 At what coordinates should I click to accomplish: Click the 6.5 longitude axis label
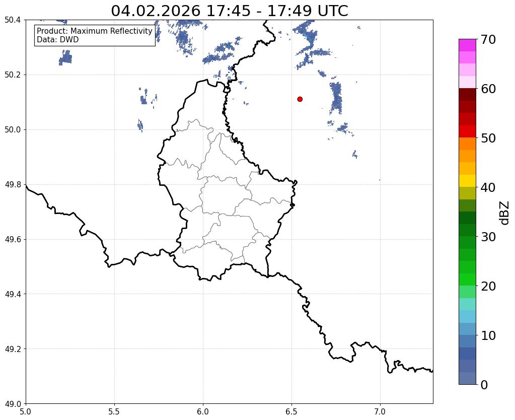291,412
